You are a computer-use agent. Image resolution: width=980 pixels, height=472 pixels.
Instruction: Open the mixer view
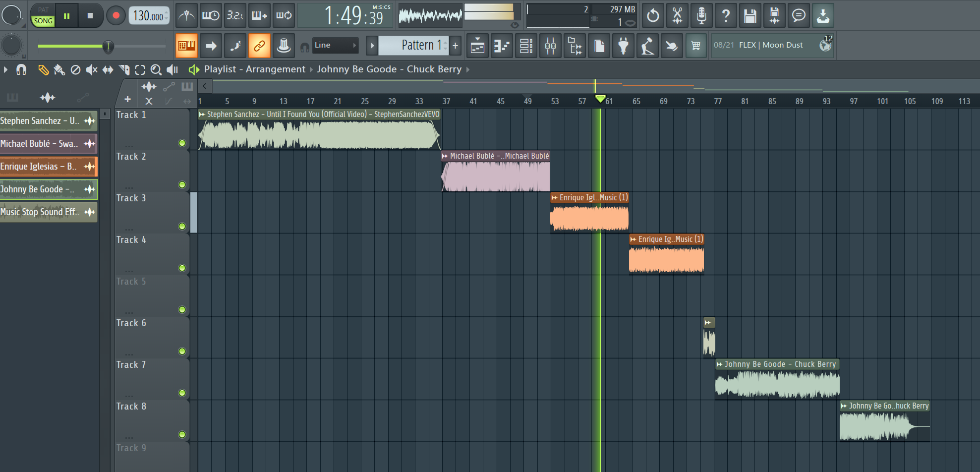(550, 46)
